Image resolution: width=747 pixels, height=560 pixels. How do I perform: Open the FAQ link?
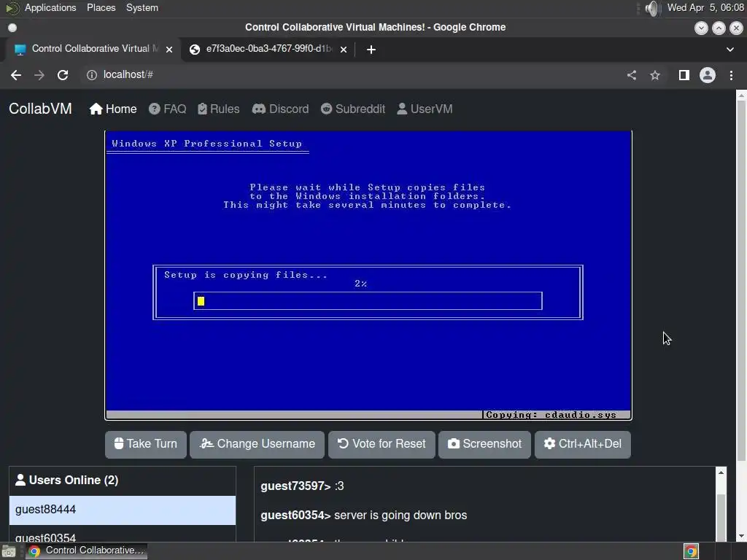(x=167, y=109)
